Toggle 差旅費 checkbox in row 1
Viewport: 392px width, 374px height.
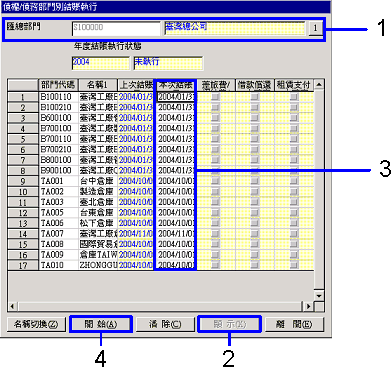216,97
